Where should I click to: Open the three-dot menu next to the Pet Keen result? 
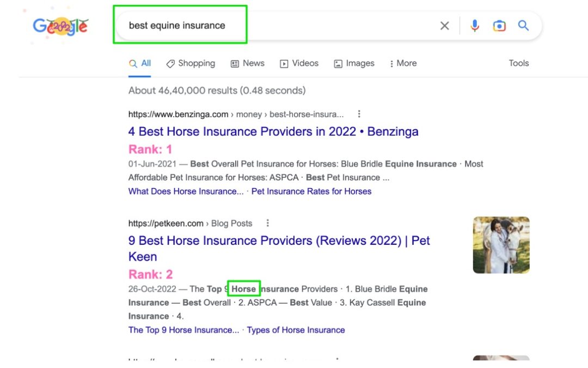point(267,223)
